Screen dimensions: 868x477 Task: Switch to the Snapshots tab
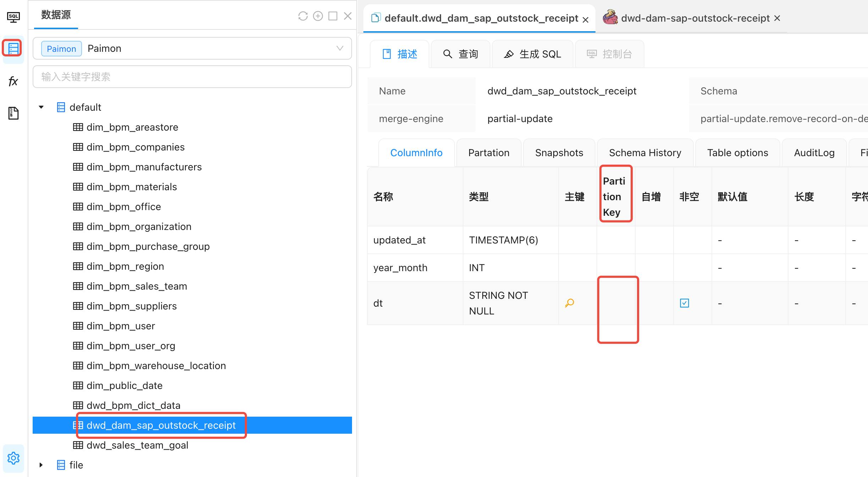click(559, 153)
